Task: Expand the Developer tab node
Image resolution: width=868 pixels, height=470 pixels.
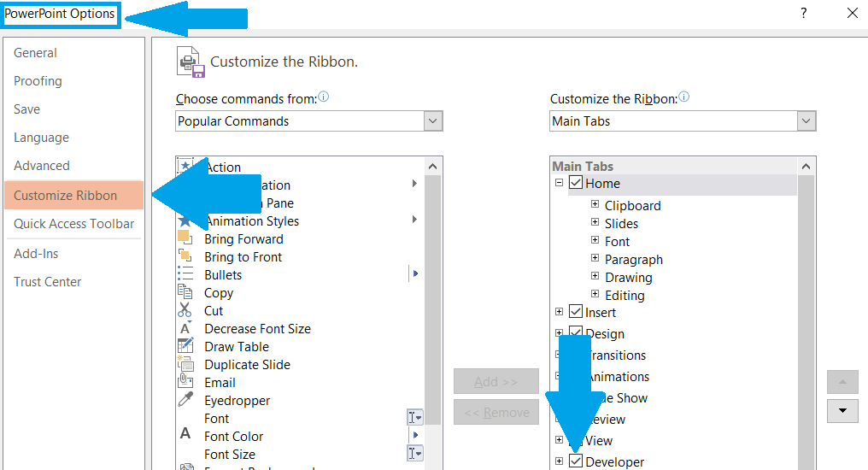Action: [559, 461]
